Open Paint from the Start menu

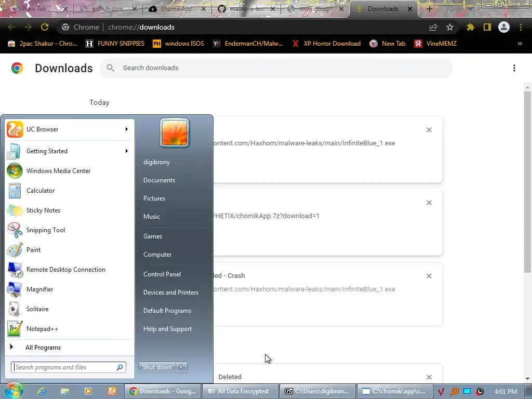coord(68,250)
